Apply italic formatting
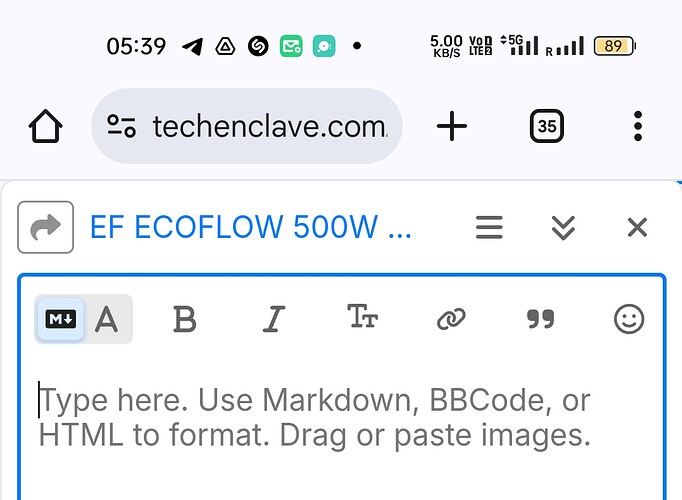 point(274,319)
